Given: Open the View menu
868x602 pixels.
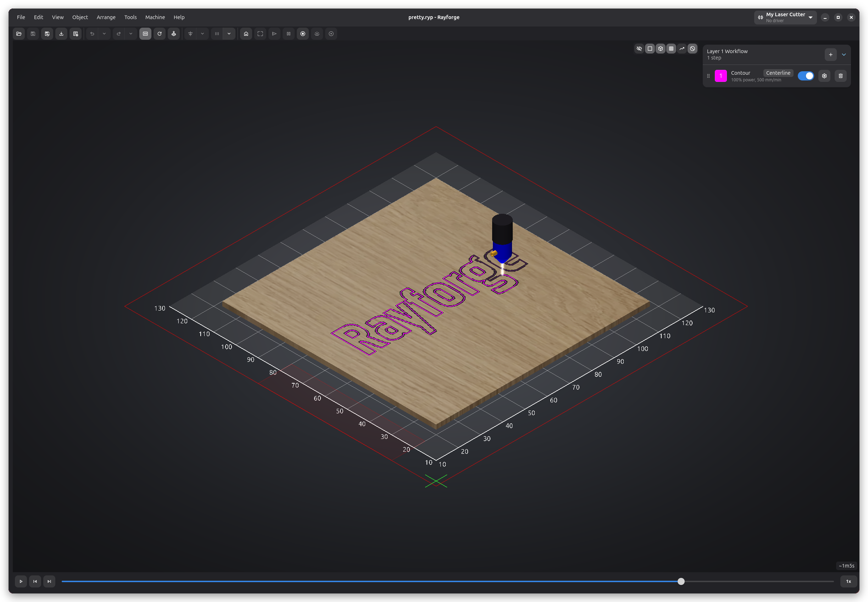Looking at the screenshot, I should [58, 17].
